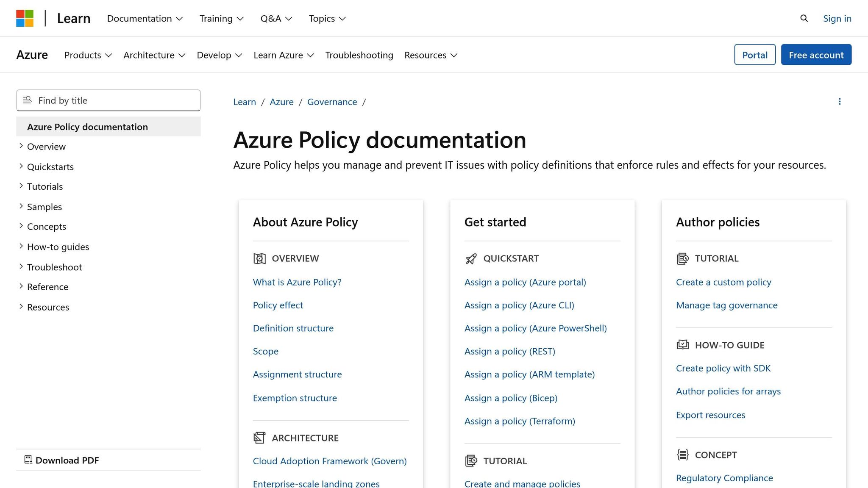Click the Free account button
The height and width of the screenshot is (488, 868).
(816, 55)
